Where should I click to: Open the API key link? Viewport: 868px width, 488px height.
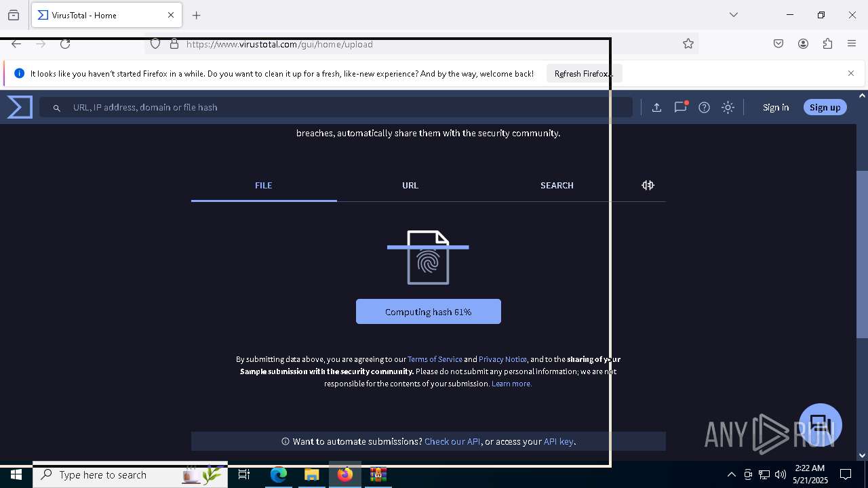pyautogui.click(x=558, y=441)
